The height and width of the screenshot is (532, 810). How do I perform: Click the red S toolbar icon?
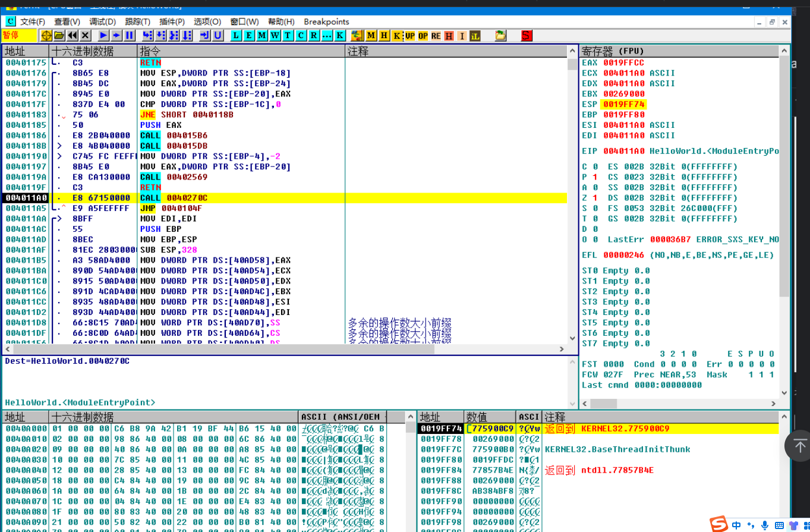[526, 36]
